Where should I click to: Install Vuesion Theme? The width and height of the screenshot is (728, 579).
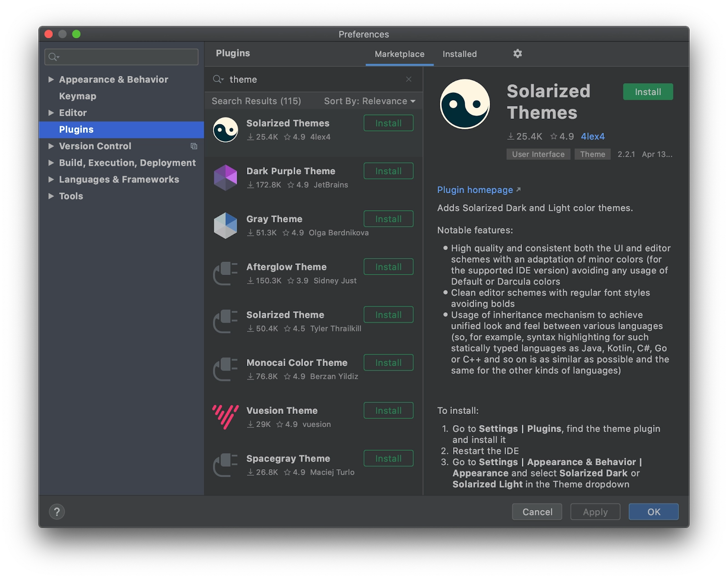[x=389, y=411]
